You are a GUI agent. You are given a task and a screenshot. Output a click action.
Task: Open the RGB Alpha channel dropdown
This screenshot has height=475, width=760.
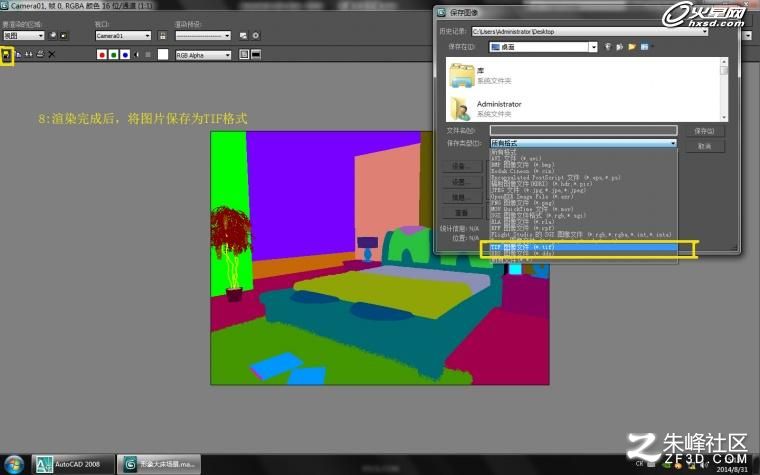pos(203,55)
